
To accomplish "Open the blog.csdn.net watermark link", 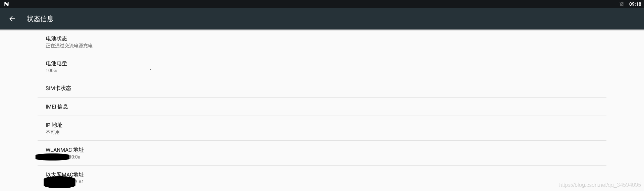I will pos(600,185).
